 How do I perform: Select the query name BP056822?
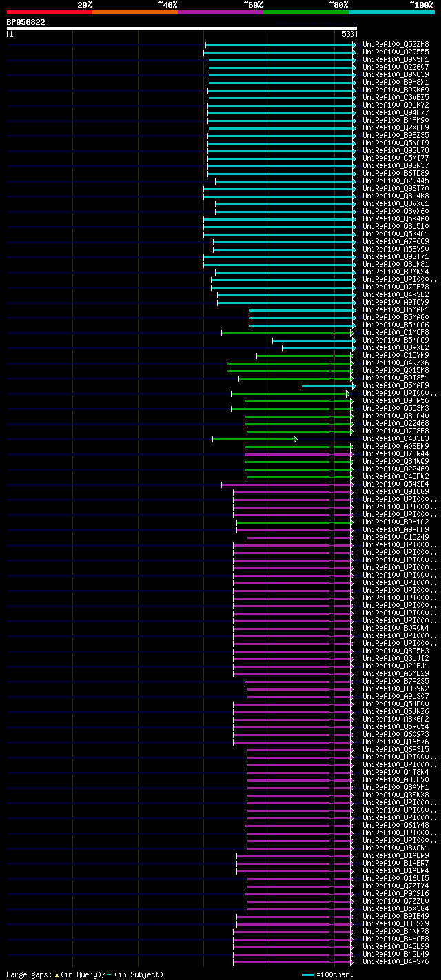click(26, 22)
